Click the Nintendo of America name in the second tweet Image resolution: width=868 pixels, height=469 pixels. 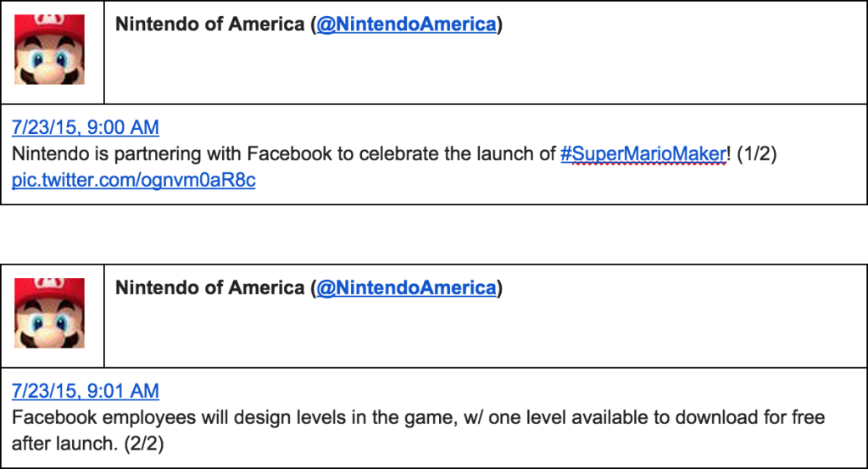tap(210, 288)
